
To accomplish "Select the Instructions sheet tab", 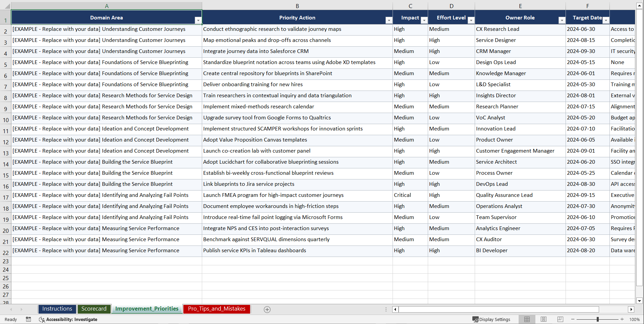I will coord(57,309).
